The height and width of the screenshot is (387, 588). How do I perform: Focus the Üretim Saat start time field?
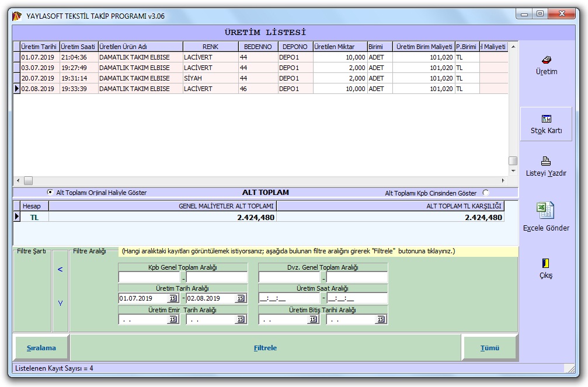coord(289,298)
